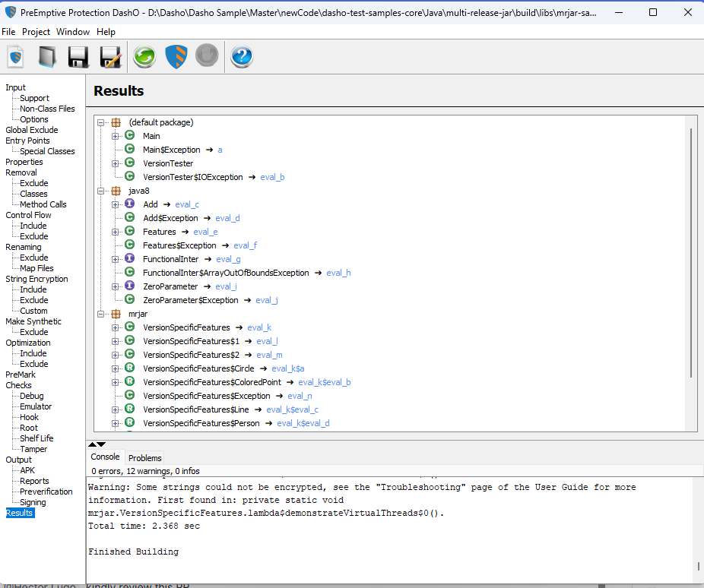Collapse the (default package) node
This screenshot has width=704, height=588.
coord(101,122)
